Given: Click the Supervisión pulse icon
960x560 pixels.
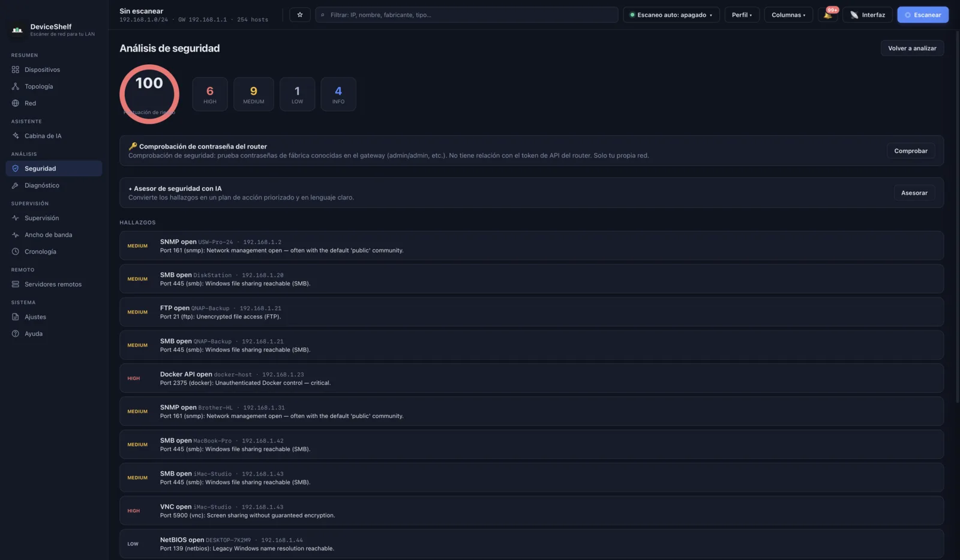Looking at the screenshot, I should point(16,218).
